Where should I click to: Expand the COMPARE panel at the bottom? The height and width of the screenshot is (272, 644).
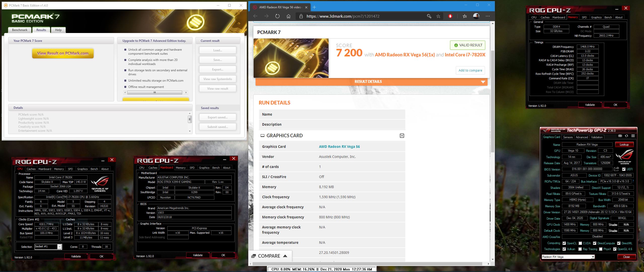(x=270, y=256)
